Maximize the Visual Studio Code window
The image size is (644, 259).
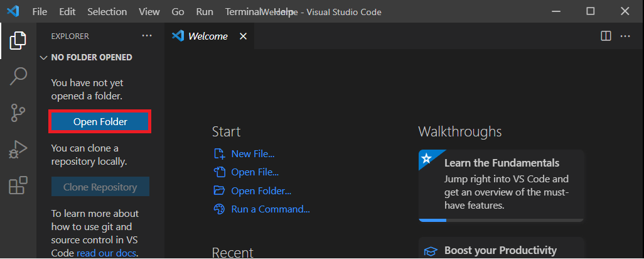pos(590,11)
